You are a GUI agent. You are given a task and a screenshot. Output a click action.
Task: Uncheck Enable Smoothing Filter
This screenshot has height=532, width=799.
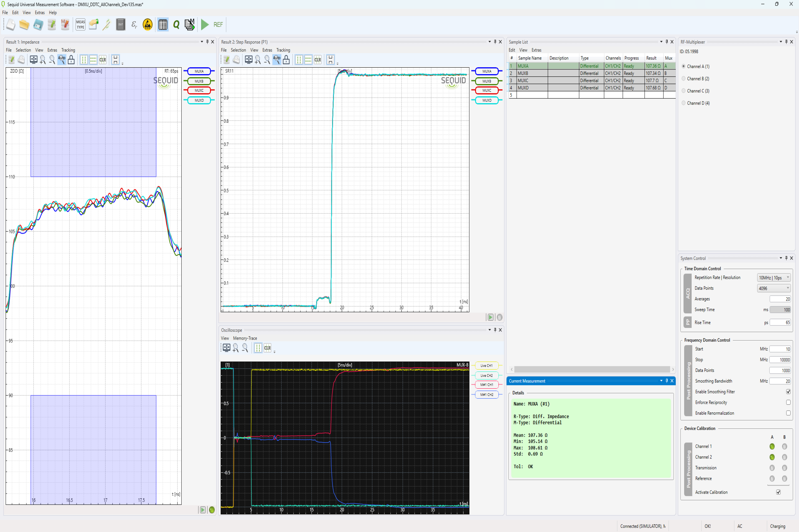tap(788, 392)
